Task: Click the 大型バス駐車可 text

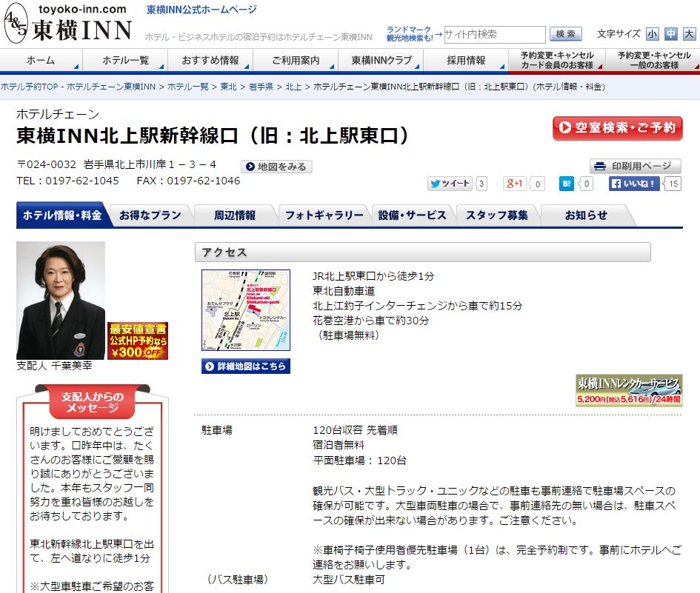Action: (x=349, y=580)
